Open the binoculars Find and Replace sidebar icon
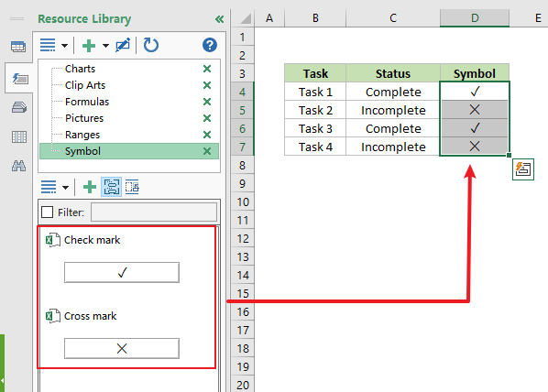This screenshot has height=392, width=548. coord(19,166)
